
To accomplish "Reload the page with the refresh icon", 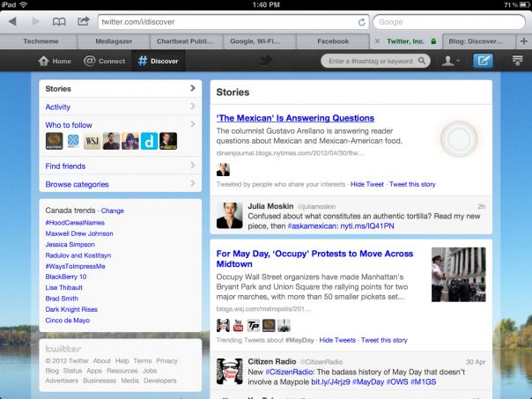I will click(362, 22).
